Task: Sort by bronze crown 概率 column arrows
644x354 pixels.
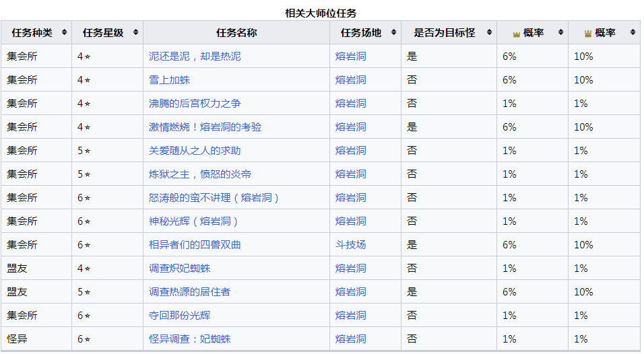Action: coord(560,32)
